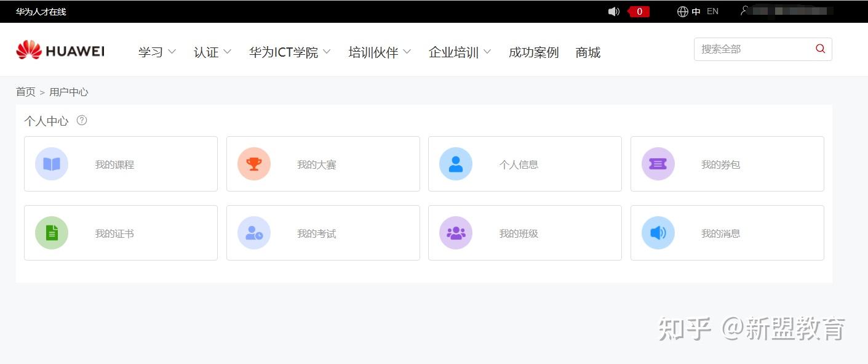Open the red message count badge

click(639, 12)
